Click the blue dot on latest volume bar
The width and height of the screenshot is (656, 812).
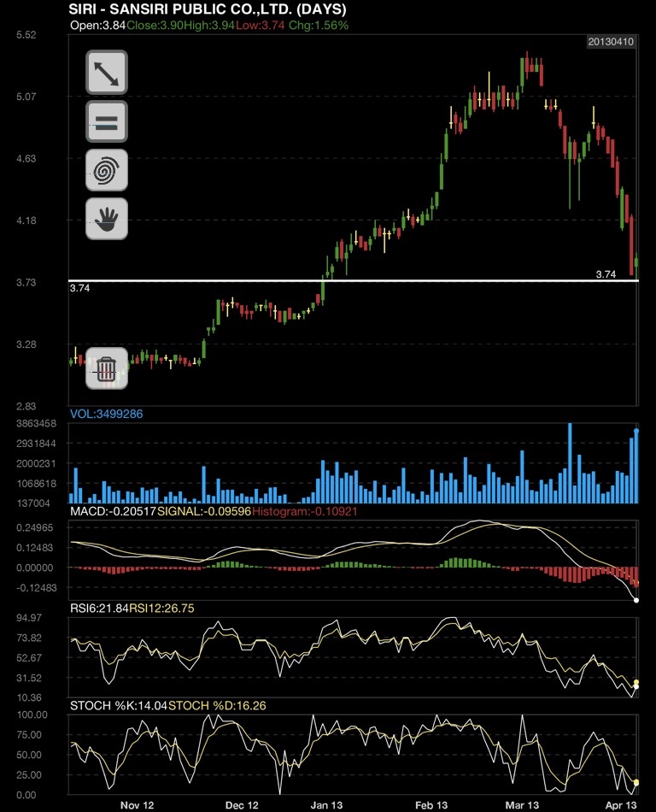[x=636, y=431]
